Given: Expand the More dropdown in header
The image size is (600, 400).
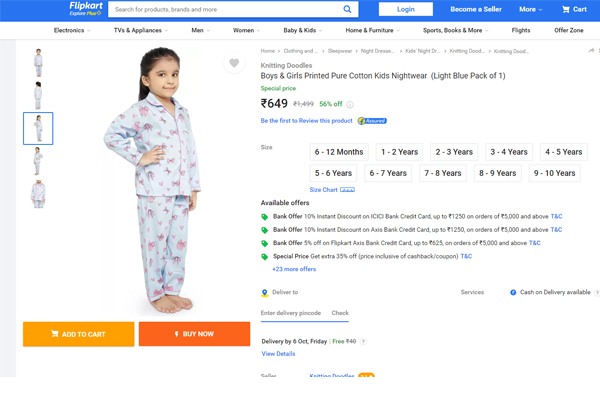Looking at the screenshot, I should (x=531, y=9).
